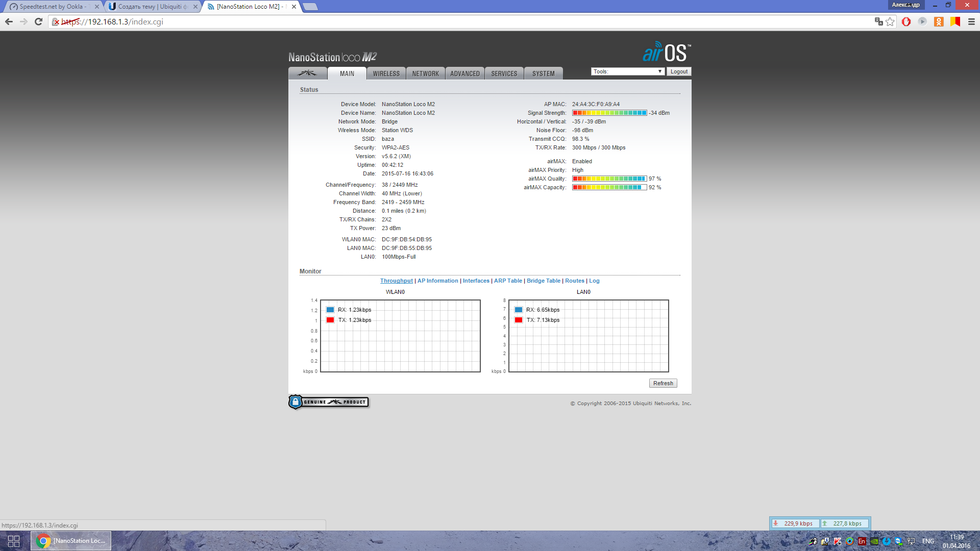Click the round blue-eye tray icon
980x551 pixels.
coord(850,541)
